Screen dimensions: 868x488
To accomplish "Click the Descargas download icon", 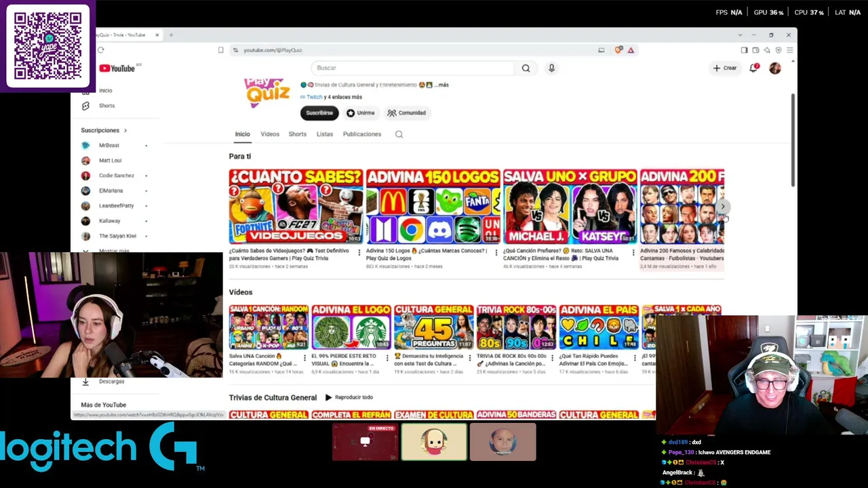I will click(85, 382).
